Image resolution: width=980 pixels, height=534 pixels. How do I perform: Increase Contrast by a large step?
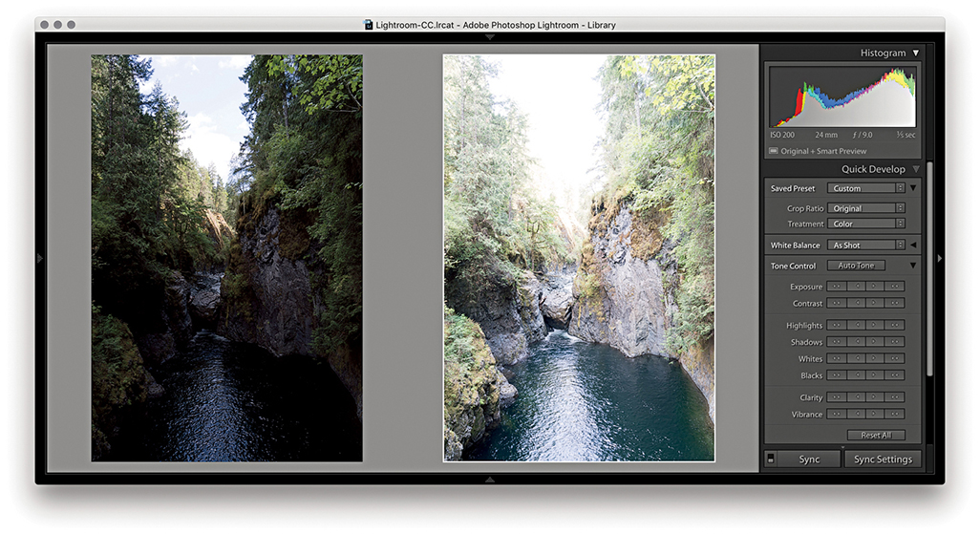click(x=894, y=303)
